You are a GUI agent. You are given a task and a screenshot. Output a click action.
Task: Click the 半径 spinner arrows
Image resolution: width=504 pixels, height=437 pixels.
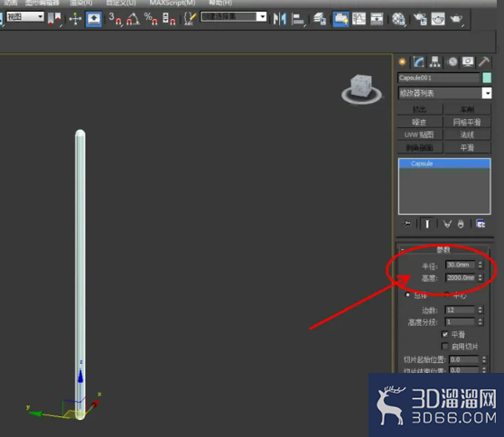(480, 265)
